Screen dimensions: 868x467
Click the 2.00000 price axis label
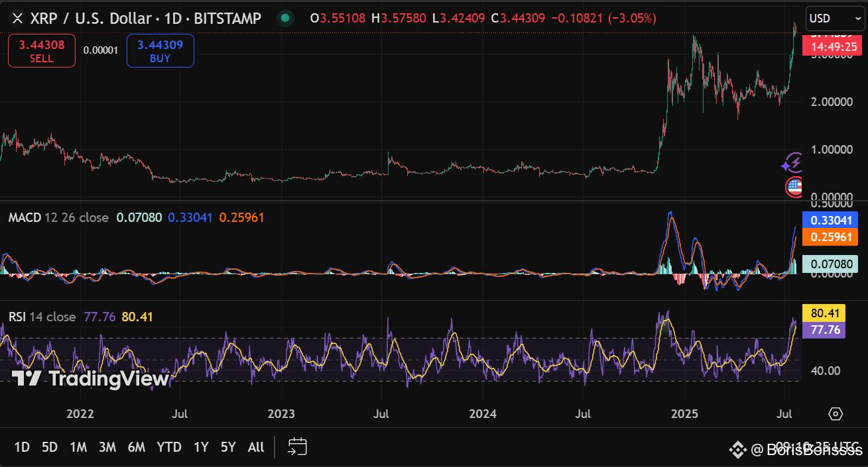(x=831, y=102)
